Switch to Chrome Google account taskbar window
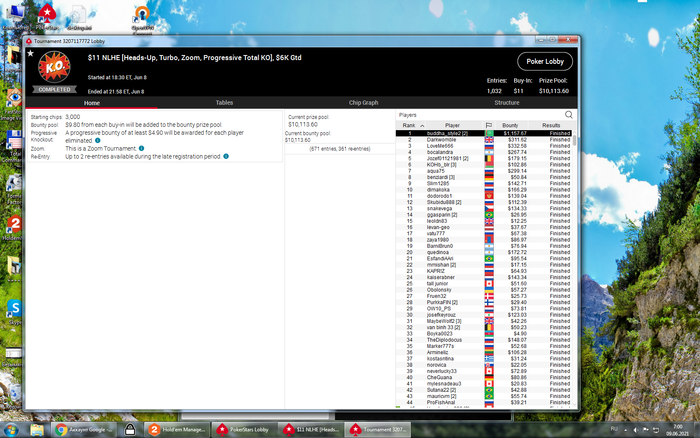Screen dimensions: 700x438 coord(83,430)
